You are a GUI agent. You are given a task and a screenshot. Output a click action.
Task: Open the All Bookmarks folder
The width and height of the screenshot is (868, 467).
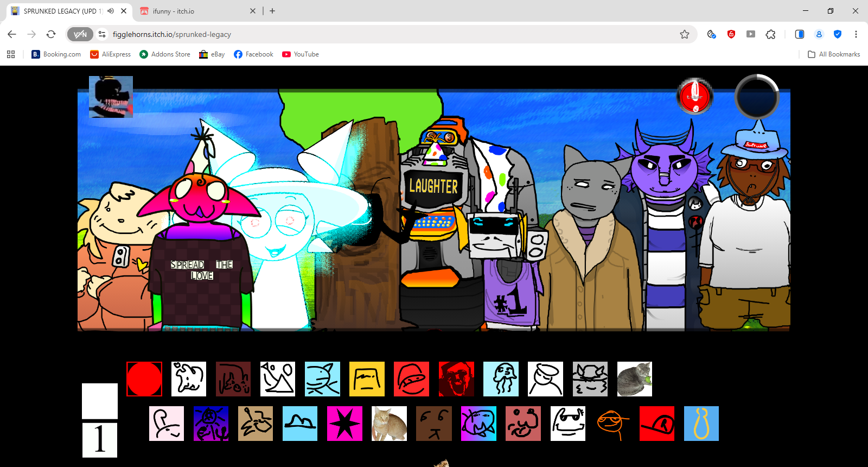834,54
